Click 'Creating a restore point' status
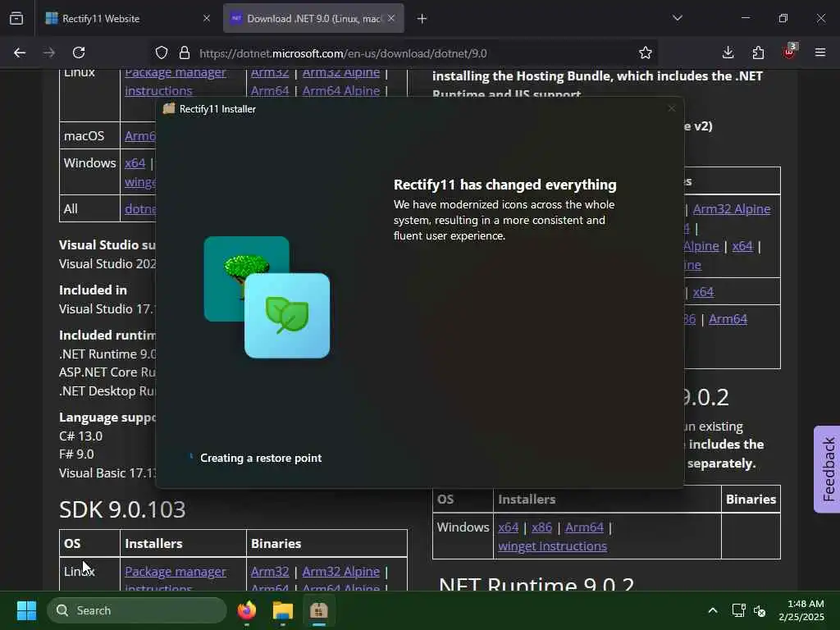 261,458
